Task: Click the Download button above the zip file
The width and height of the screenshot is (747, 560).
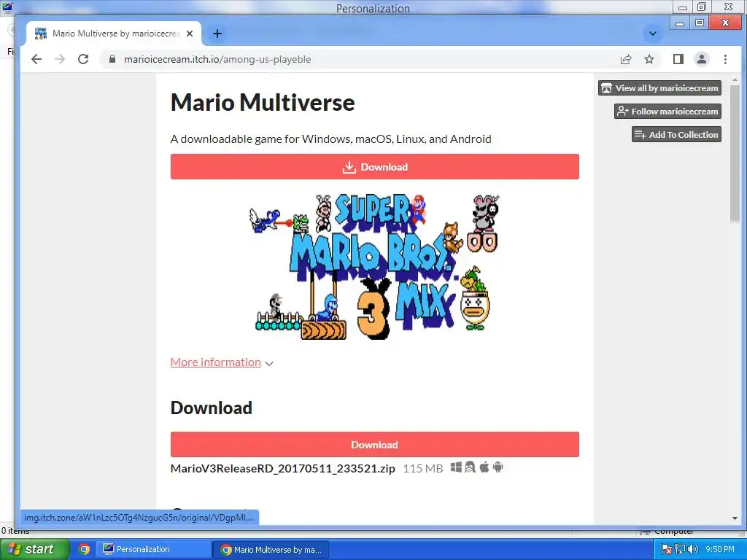Action: (x=374, y=445)
